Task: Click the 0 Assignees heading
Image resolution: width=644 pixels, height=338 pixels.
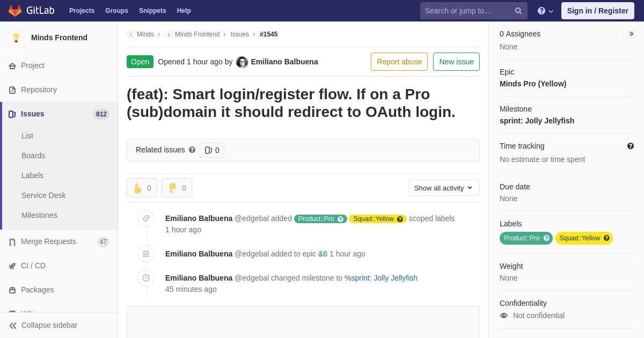Action: coord(520,34)
